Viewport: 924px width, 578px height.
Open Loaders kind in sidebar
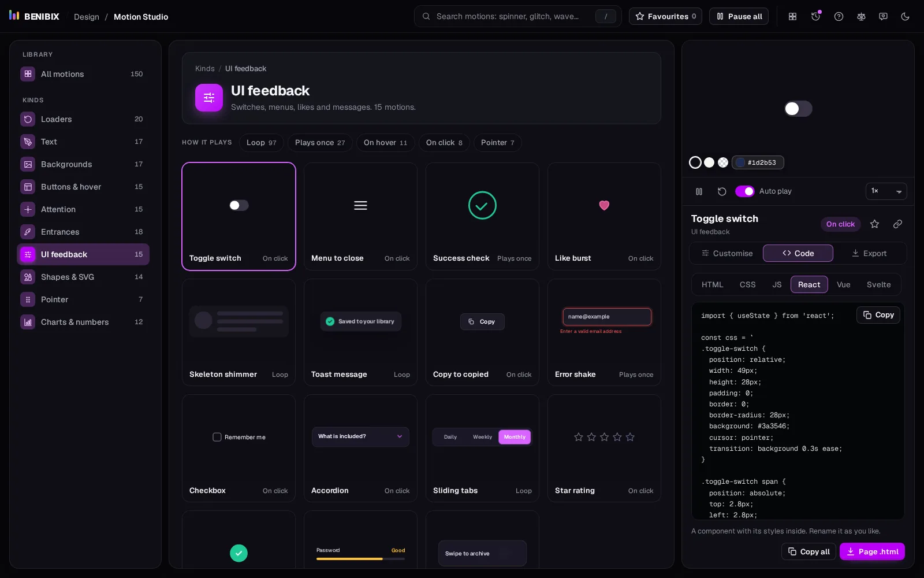(x=83, y=119)
